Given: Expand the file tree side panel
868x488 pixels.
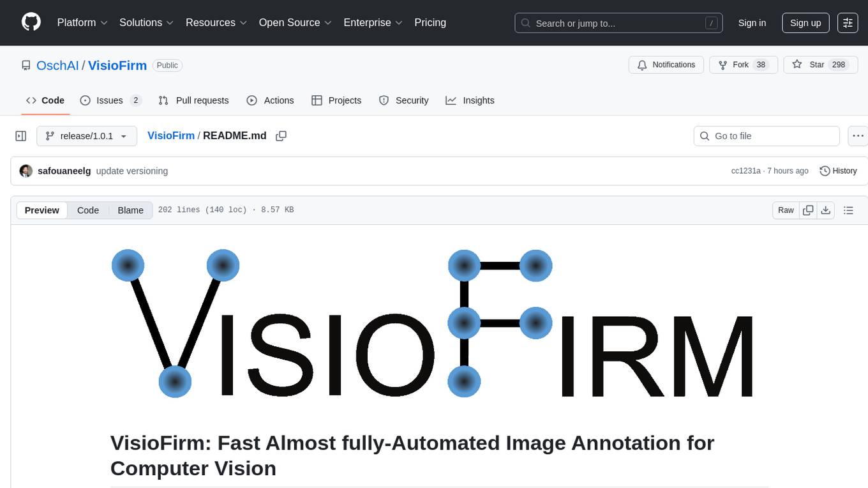Looking at the screenshot, I should (21, 136).
